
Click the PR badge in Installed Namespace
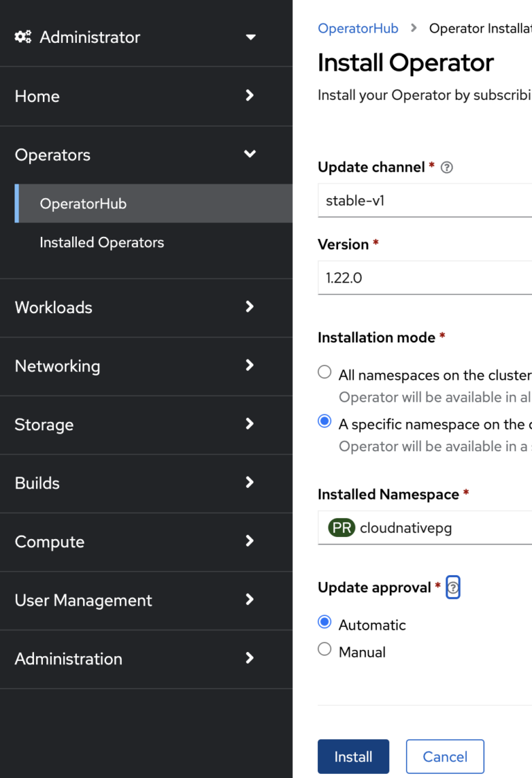341,528
